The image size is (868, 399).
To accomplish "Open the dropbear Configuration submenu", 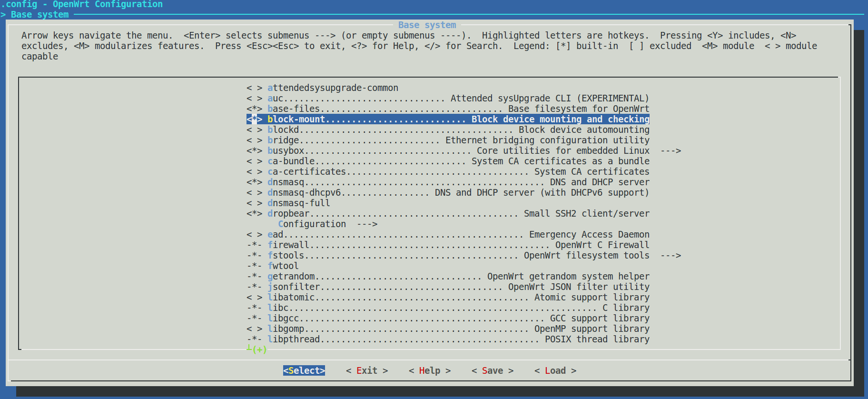I will point(328,224).
